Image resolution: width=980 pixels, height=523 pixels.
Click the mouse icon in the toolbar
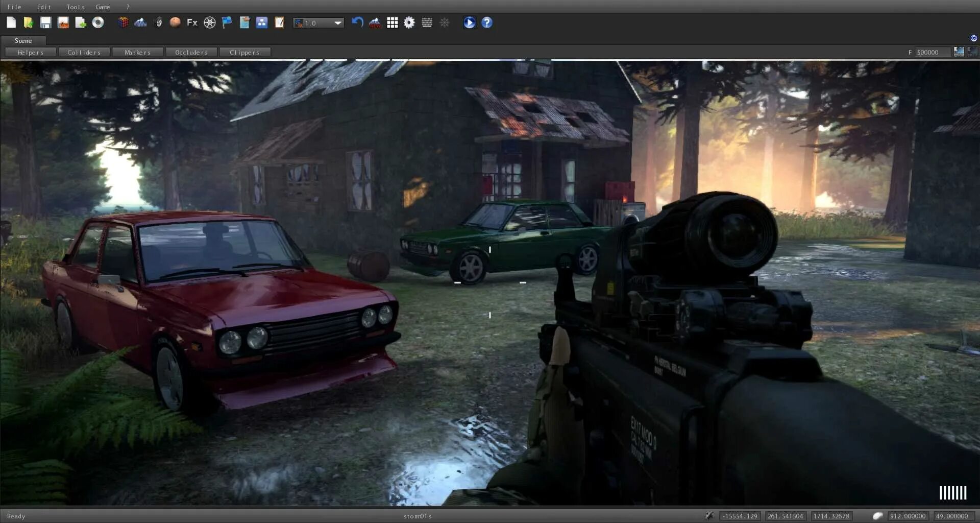[x=158, y=22]
